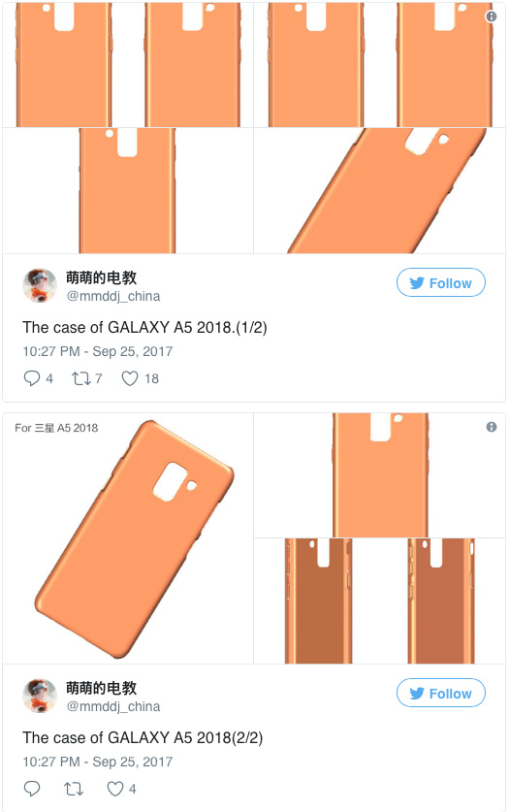Open first tweet timestamp 10:27 PM link
The image size is (509, 812).
51,351
